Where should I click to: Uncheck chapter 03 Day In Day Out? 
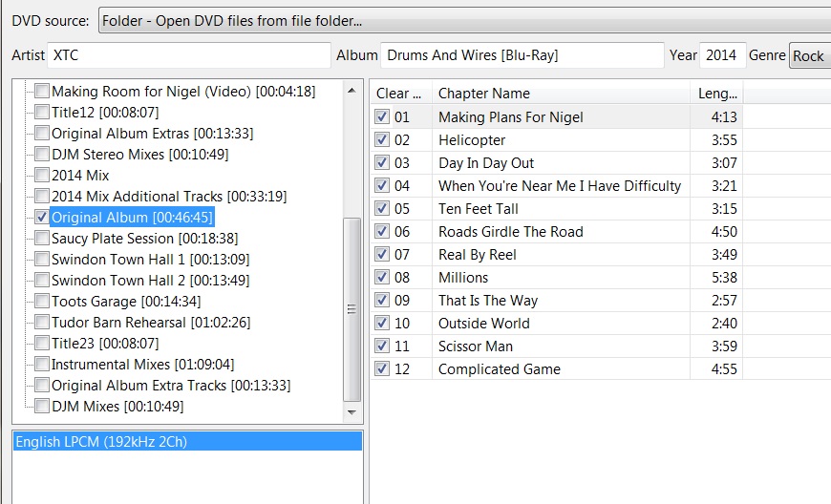pos(381,162)
